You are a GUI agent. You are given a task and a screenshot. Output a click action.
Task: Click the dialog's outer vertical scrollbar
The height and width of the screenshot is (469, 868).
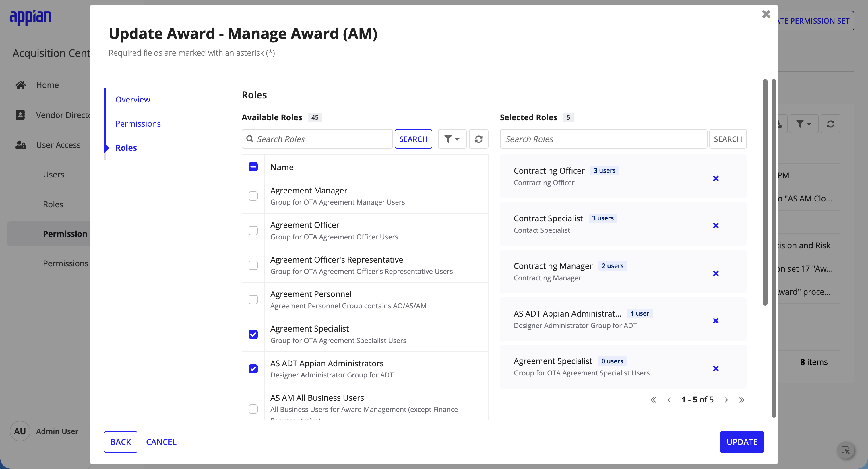point(773,248)
